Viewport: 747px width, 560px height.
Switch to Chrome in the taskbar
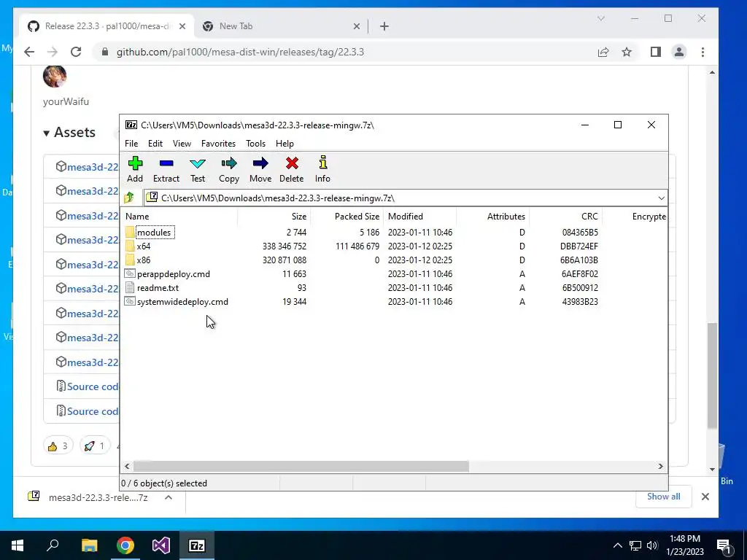point(125,545)
